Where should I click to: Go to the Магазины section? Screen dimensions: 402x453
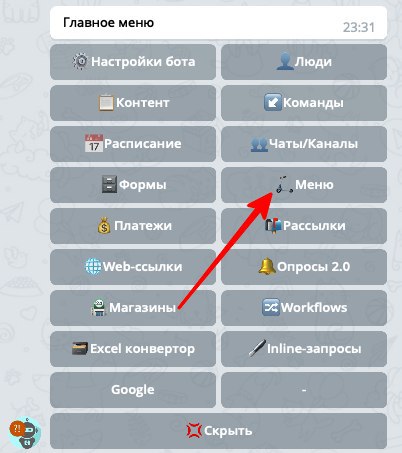point(133,308)
